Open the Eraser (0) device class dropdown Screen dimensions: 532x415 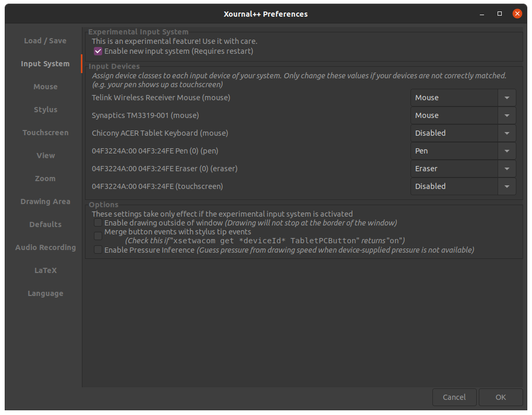[463, 169]
